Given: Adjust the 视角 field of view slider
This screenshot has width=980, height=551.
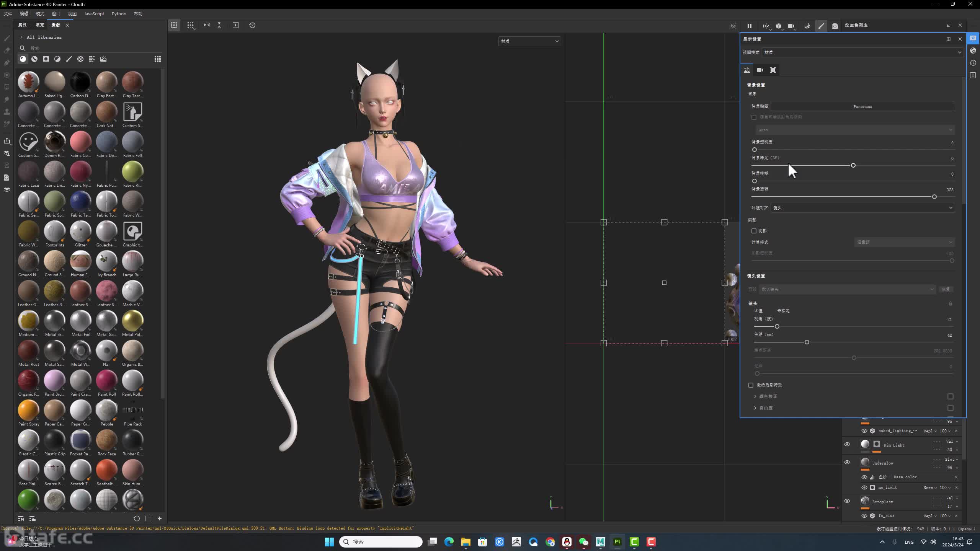Looking at the screenshot, I should coord(777,326).
